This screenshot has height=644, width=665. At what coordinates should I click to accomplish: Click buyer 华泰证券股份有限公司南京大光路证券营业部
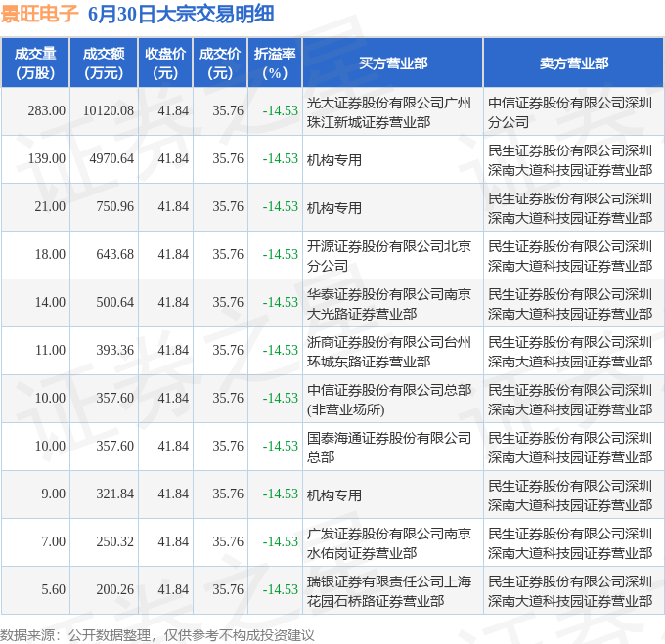coord(389,304)
